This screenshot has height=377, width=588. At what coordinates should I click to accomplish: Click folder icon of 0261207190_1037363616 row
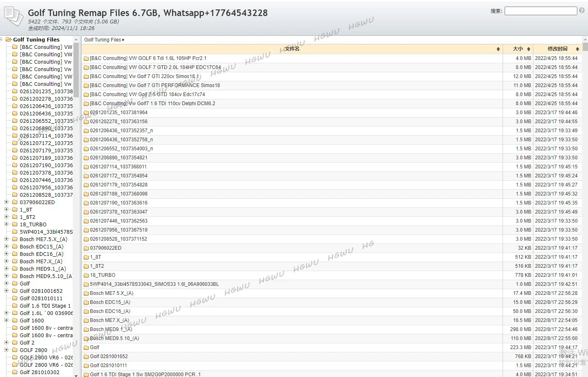click(86, 203)
